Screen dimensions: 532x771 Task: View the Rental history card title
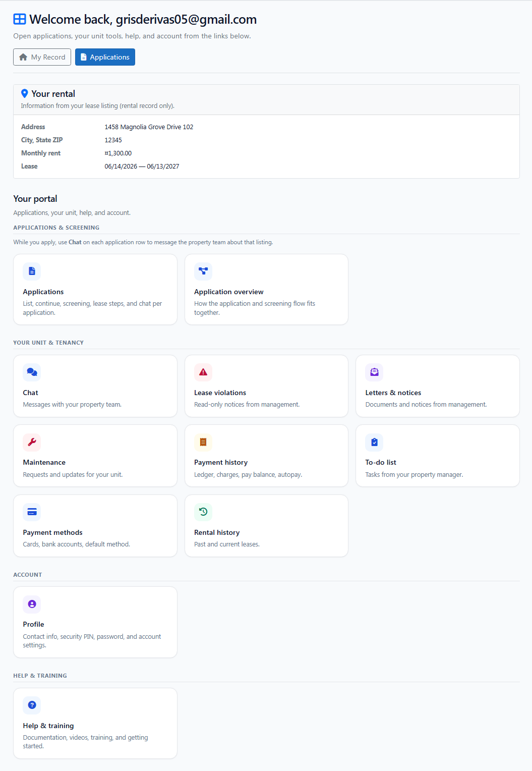tap(217, 532)
